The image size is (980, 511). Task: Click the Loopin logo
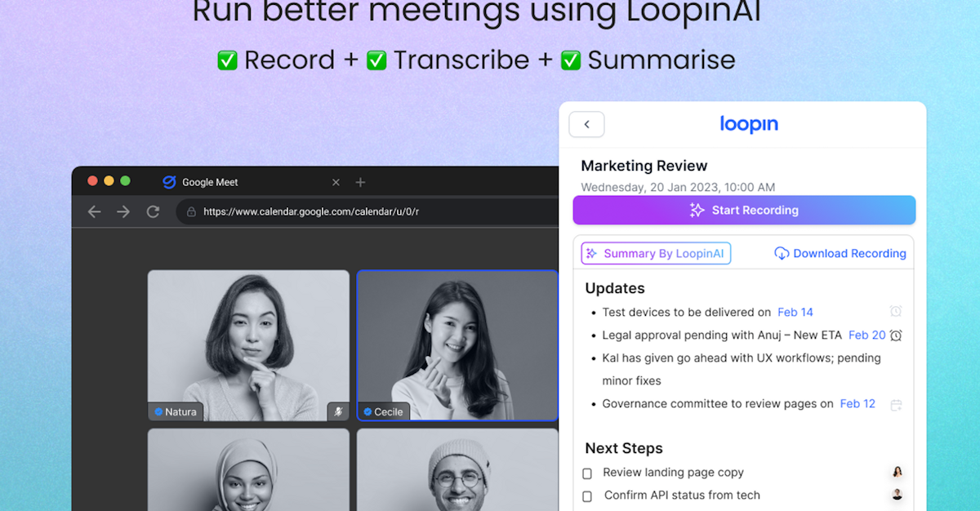pyautogui.click(x=749, y=124)
